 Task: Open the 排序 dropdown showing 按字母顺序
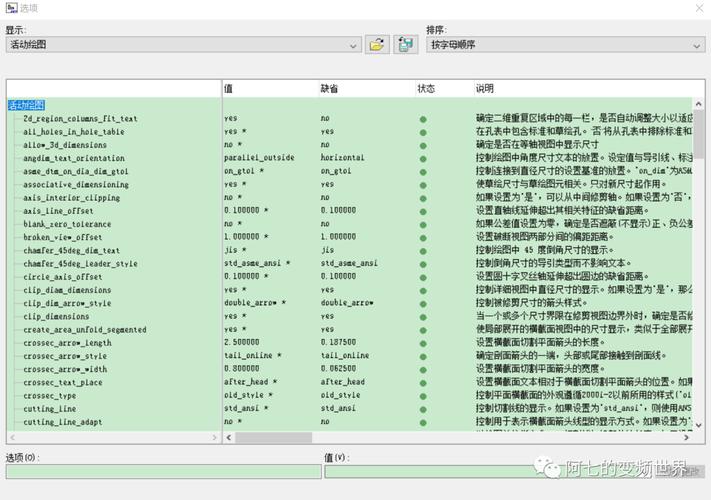coord(565,45)
